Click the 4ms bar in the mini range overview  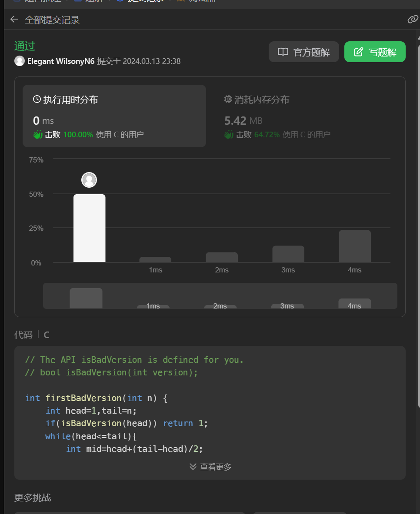(354, 303)
